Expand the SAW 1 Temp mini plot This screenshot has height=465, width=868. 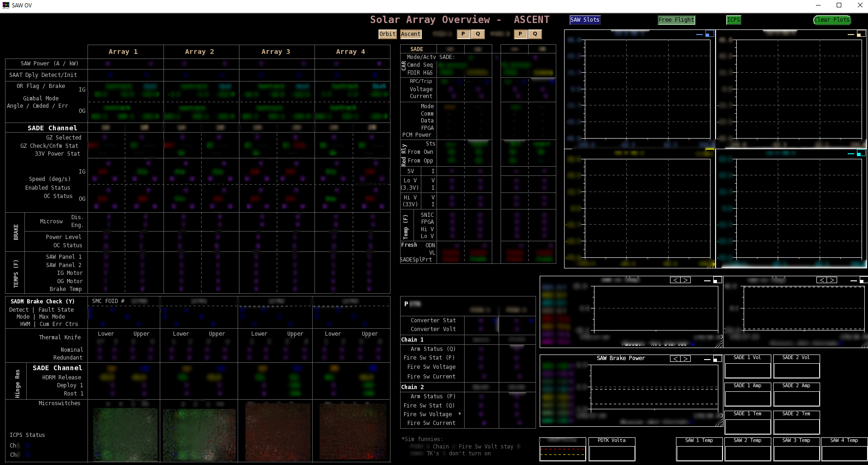tap(699, 450)
